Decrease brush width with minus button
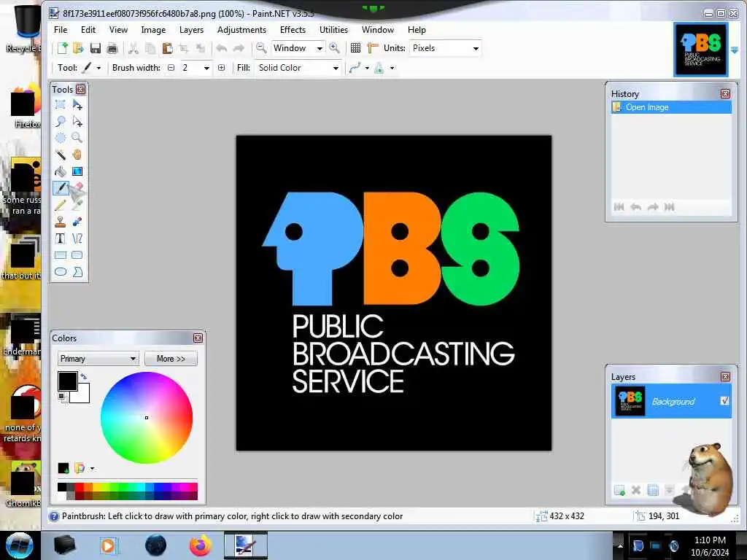747x560 pixels. 171,68
